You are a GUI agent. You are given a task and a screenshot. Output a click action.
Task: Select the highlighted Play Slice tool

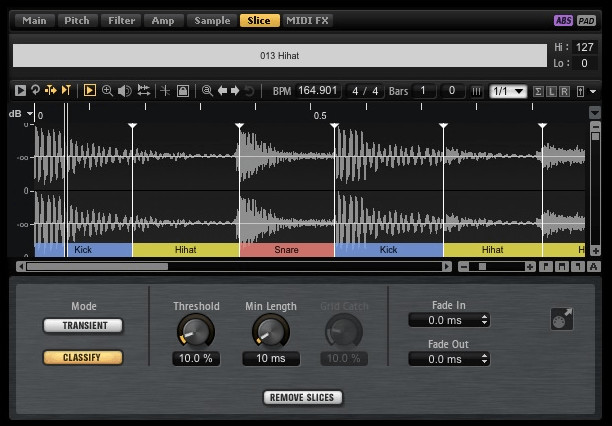tap(90, 91)
